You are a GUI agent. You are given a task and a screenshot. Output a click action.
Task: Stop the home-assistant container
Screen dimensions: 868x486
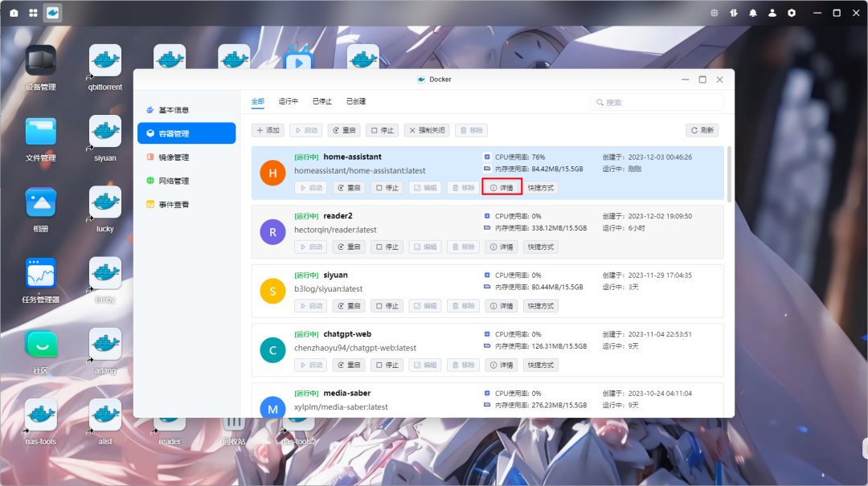click(387, 188)
